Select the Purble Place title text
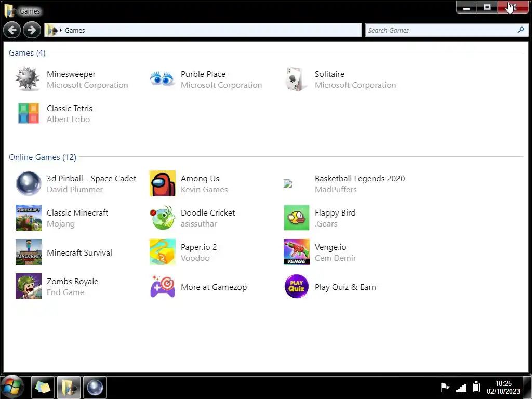 point(203,74)
